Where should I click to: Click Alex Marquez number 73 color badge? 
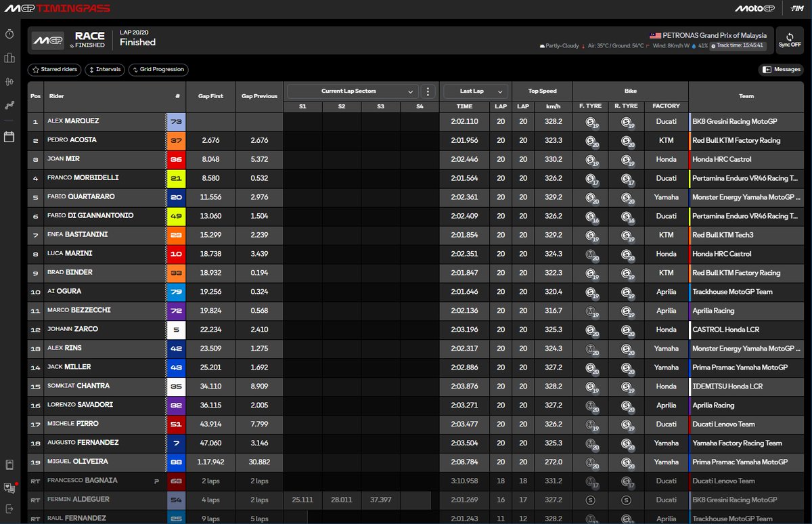(x=176, y=122)
